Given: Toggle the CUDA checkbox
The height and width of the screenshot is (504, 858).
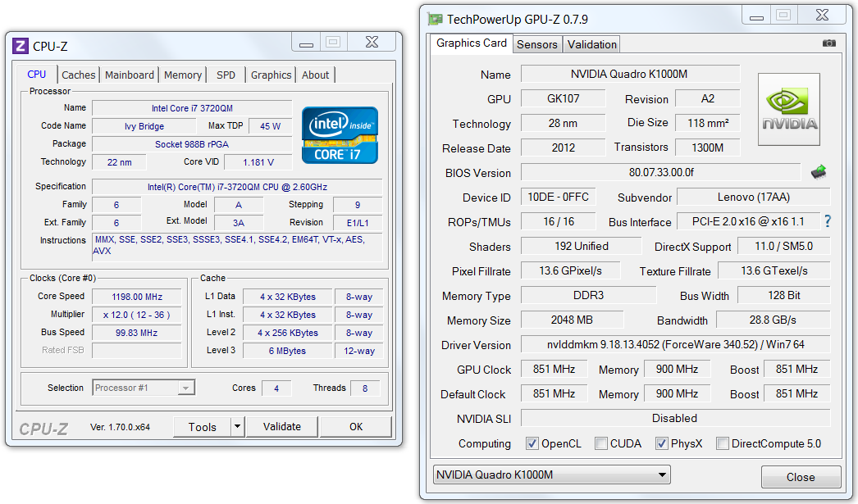Looking at the screenshot, I should click(x=601, y=443).
